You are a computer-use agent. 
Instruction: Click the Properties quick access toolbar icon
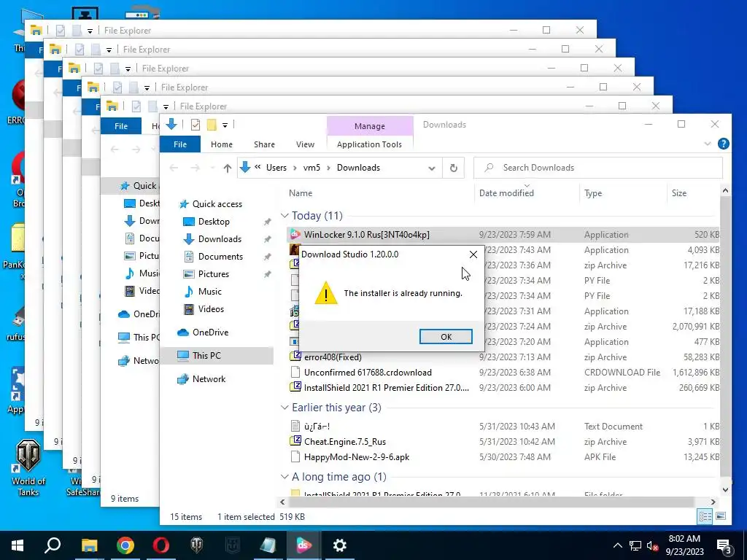[x=196, y=125]
